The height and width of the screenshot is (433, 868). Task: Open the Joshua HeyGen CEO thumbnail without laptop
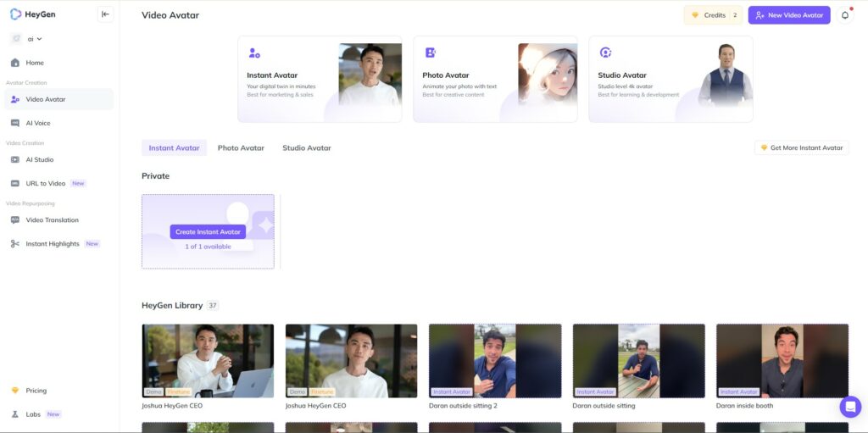pos(352,361)
